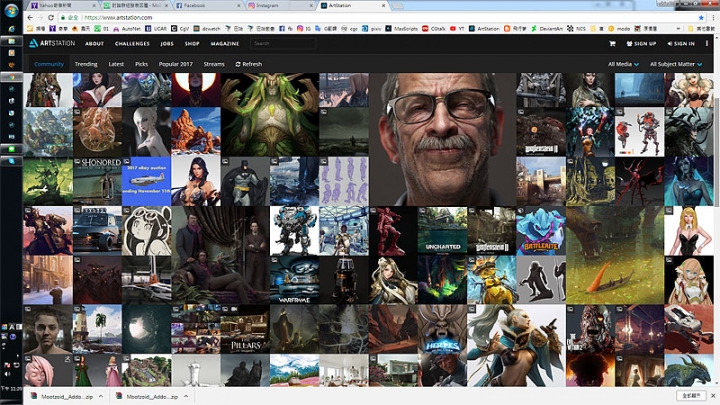Reload the page with the browser reload icon
Image resolution: width=720 pixels, height=405 pixels.
click(x=51, y=17)
